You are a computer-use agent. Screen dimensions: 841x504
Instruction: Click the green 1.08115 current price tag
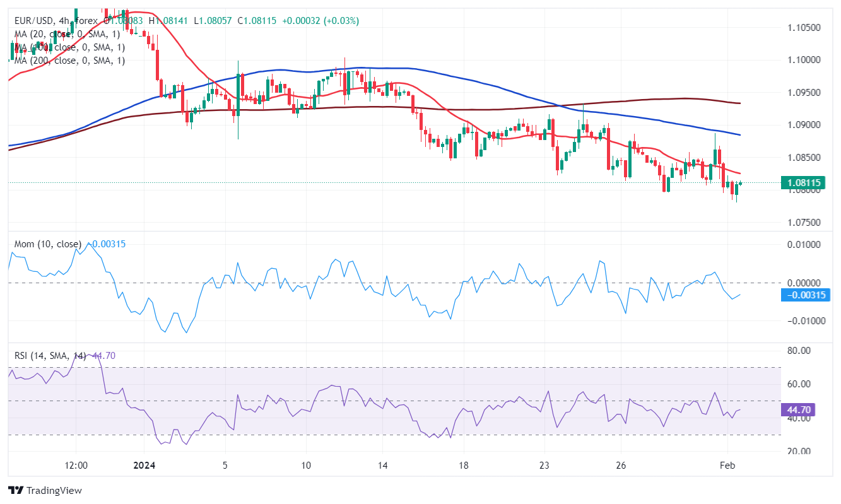point(804,184)
